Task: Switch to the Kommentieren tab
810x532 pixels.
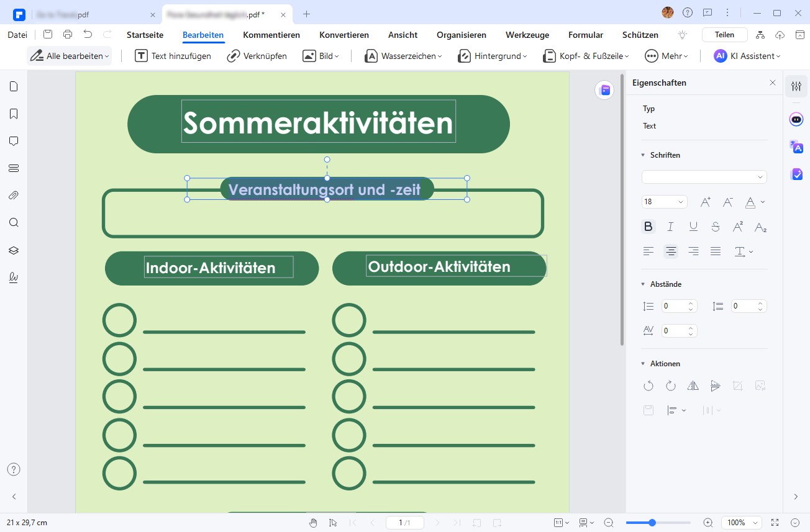Action: pyautogui.click(x=271, y=35)
